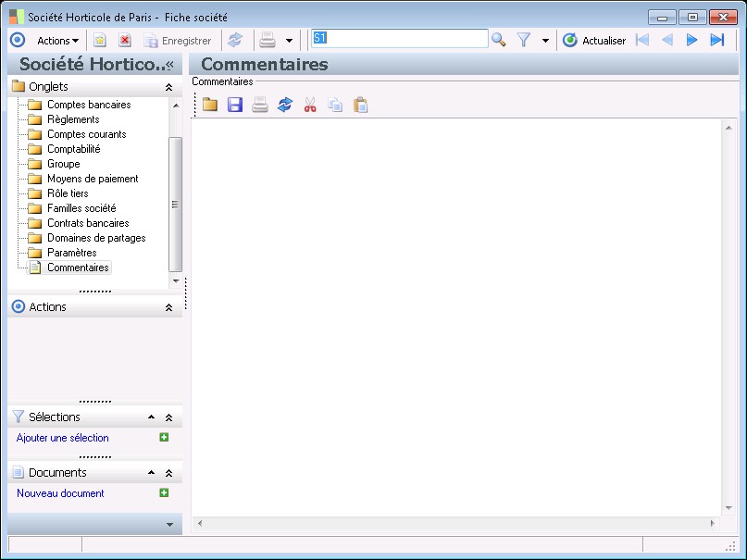
Task: Click the printer icon in Commentaires toolbar
Action: (x=260, y=106)
